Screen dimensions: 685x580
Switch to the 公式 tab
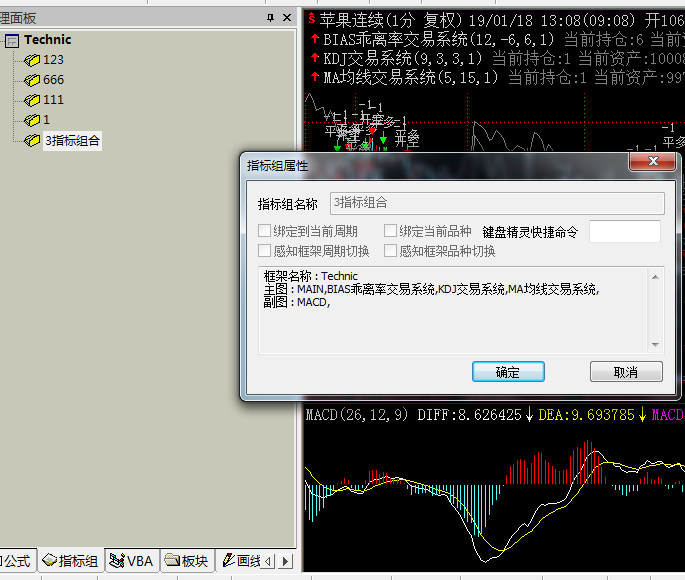tap(16, 561)
